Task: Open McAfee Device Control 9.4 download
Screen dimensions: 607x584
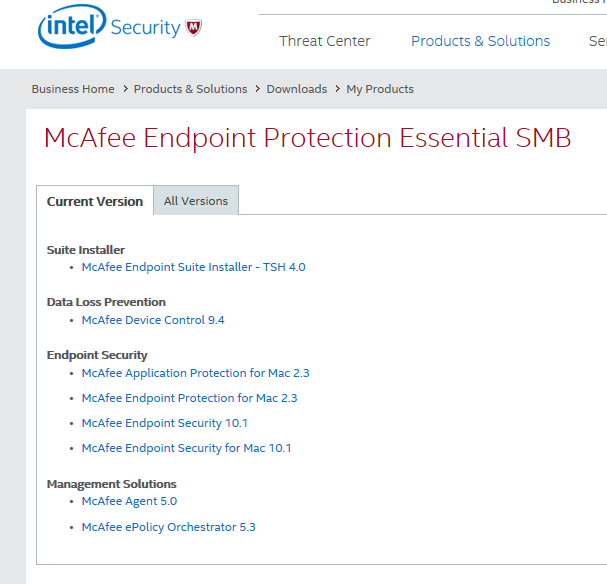Action: (x=153, y=320)
